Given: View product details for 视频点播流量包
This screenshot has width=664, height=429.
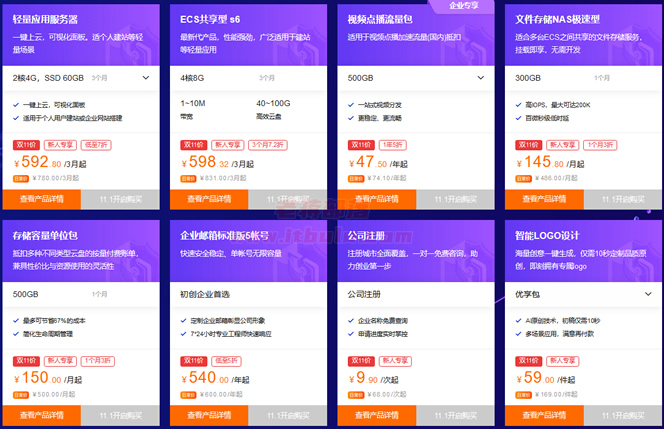Looking at the screenshot, I should (377, 199).
